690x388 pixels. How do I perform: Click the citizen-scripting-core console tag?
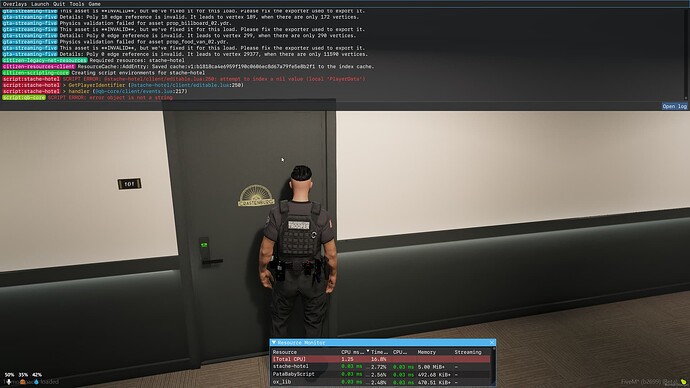click(36, 73)
